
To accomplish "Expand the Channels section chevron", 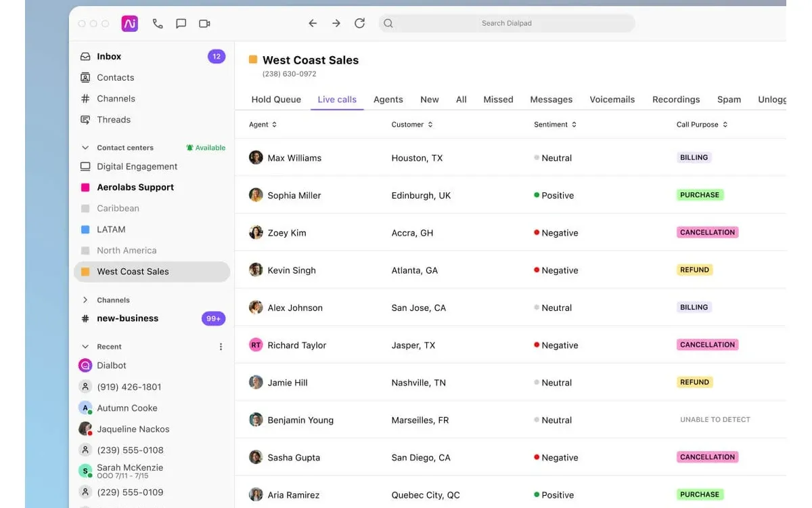I will coord(85,300).
